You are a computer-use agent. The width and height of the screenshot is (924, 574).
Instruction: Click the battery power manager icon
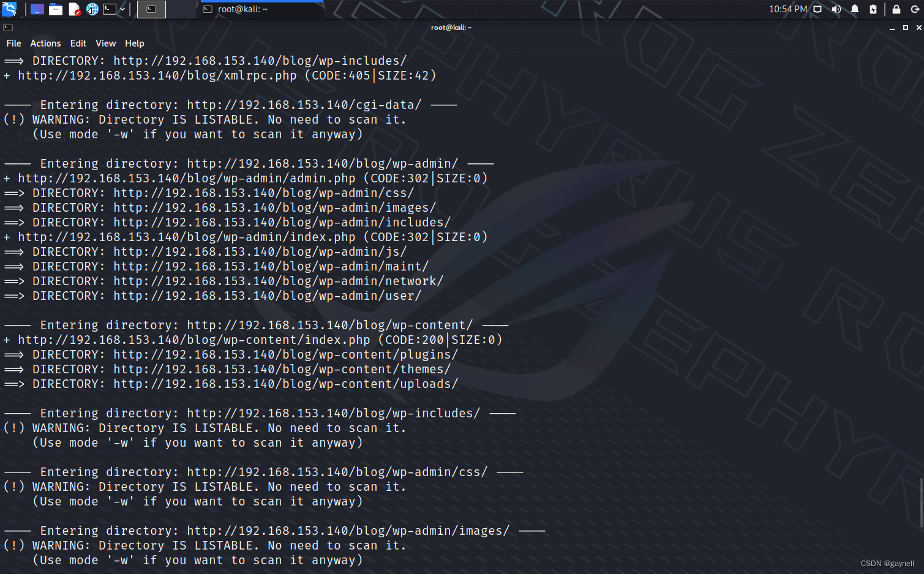tap(873, 9)
